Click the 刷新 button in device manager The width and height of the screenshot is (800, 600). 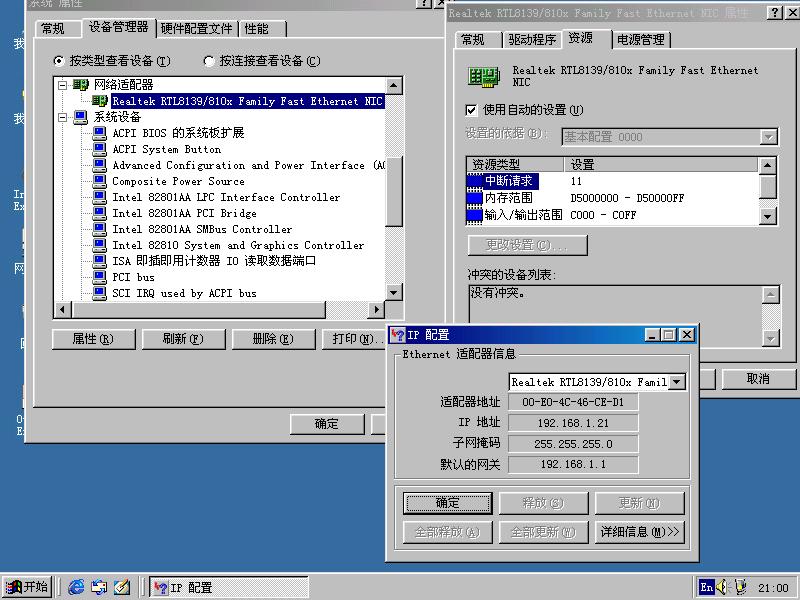[181, 339]
